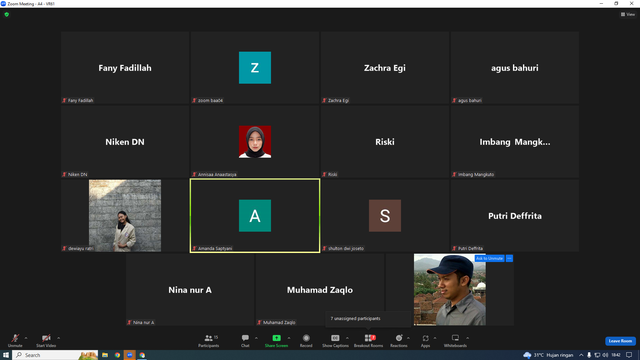Image resolution: width=640 pixels, height=360 pixels.
Task: Click the Nina nur A name label
Action: tap(144, 322)
